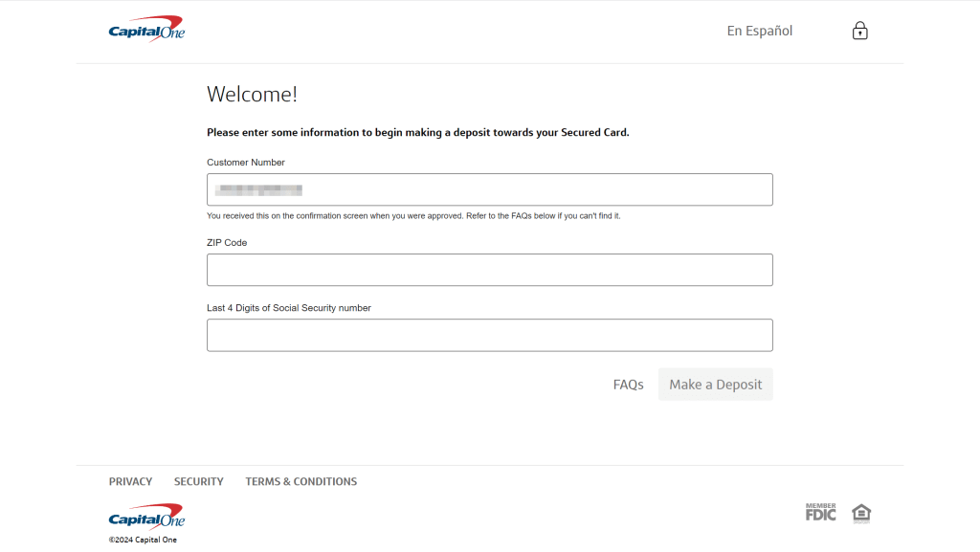
Task: Focus the Customer Number field
Action: pos(490,189)
